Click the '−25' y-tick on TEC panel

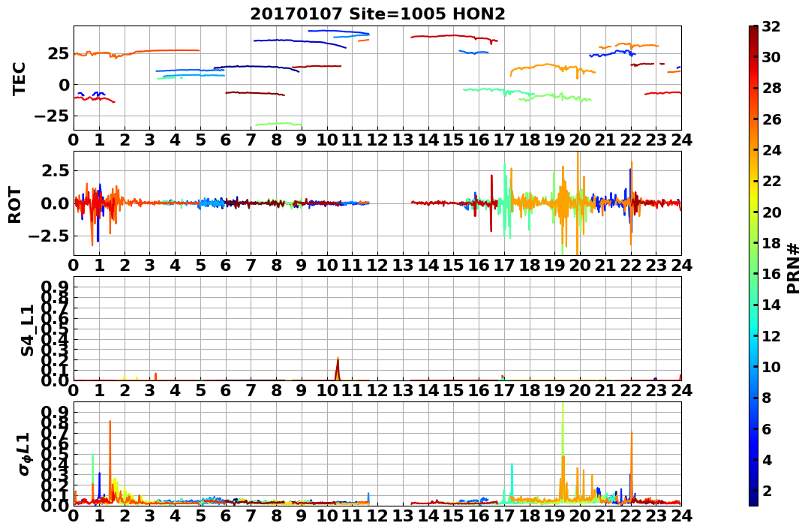click(52, 116)
